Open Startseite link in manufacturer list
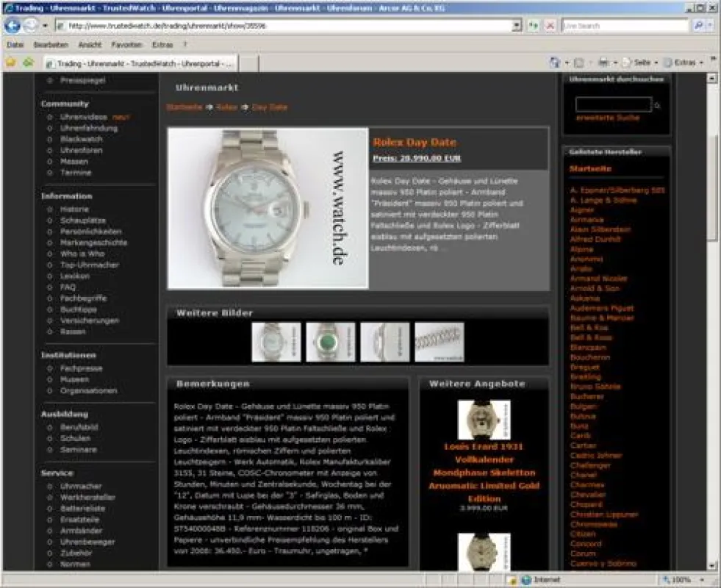 click(x=590, y=169)
